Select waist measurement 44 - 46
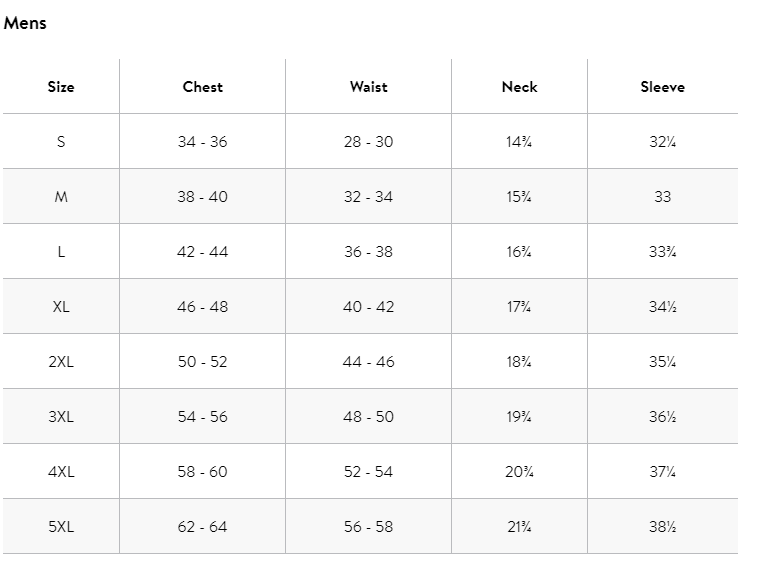 (x=368, y=362)
